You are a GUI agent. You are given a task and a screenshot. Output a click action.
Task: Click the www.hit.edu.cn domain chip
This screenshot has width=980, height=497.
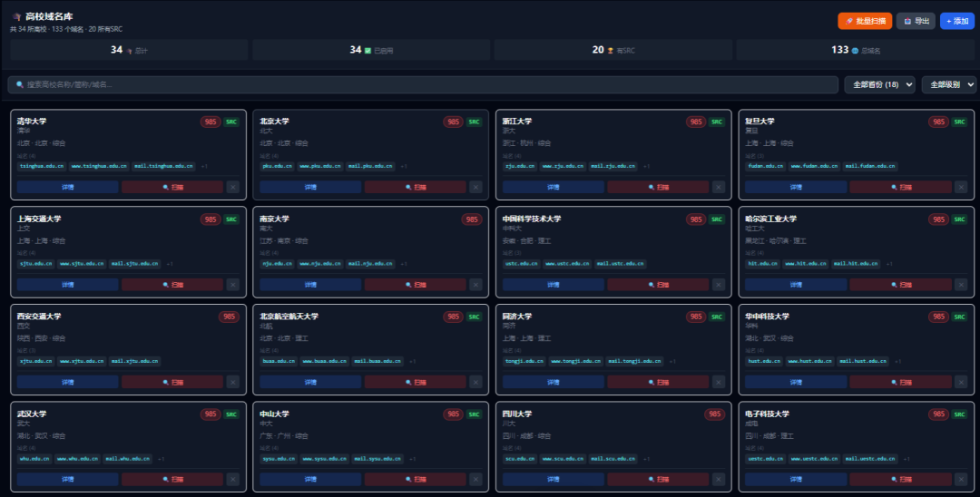[806, 264]
